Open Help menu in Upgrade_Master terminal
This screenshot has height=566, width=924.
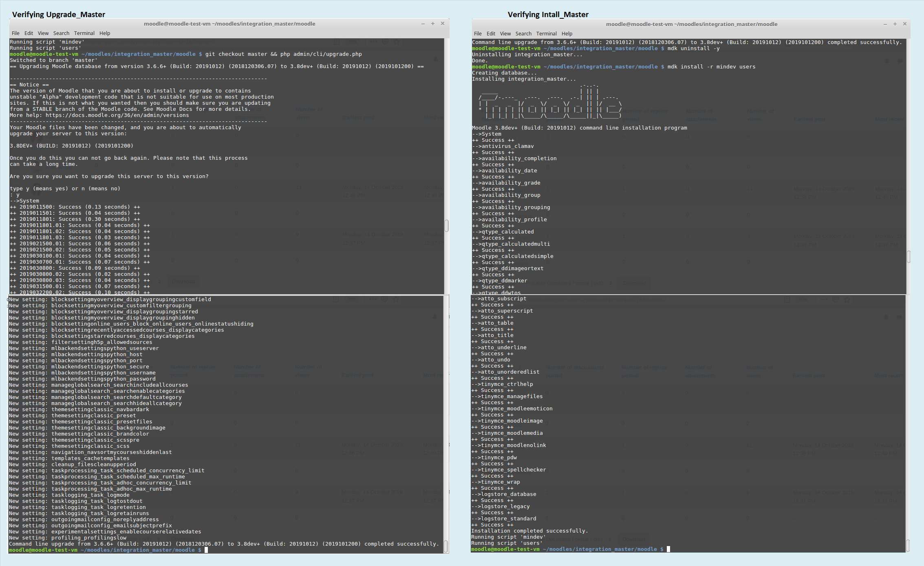tap(105, 33)
